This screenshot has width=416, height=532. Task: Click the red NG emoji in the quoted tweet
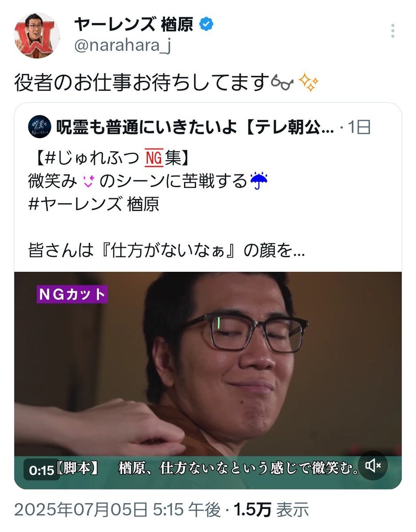tap(154, 158)
